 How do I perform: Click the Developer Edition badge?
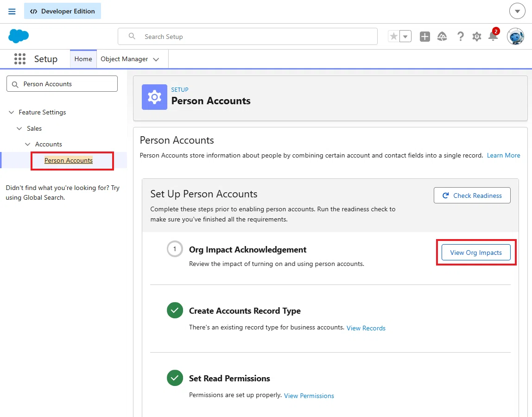[x=63, y=11]
